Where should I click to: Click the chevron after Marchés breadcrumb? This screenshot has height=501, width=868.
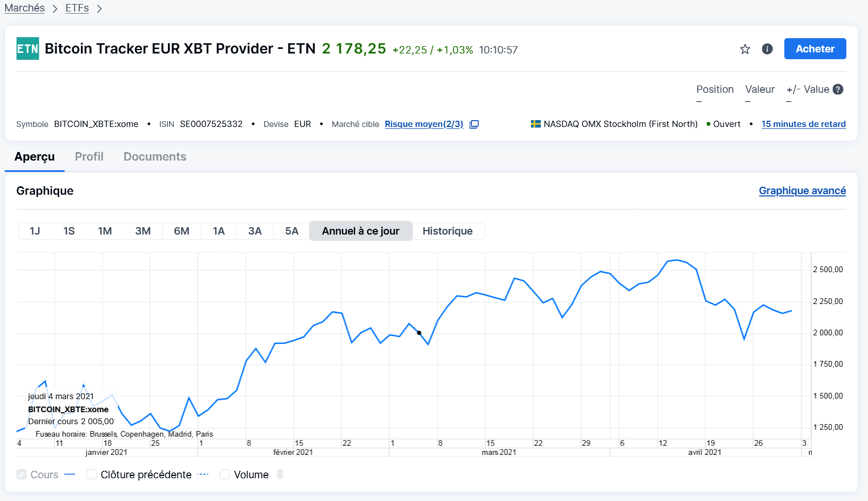[x=55, y=9]
